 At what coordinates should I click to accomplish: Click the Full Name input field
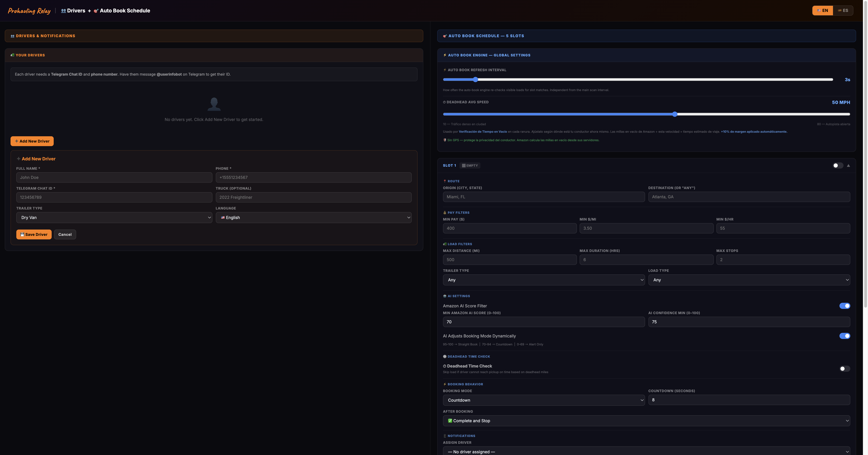[x=114, y=178]
